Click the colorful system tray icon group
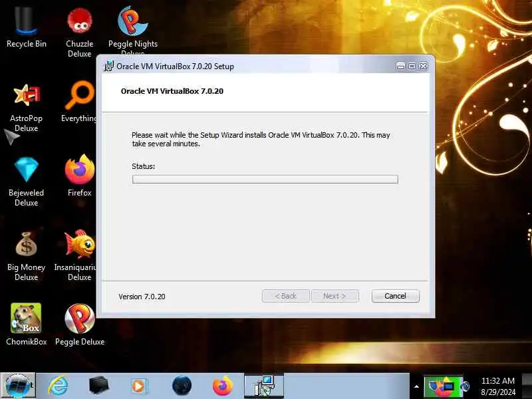This screenshot has height=399, width=532. pos(444,386)
